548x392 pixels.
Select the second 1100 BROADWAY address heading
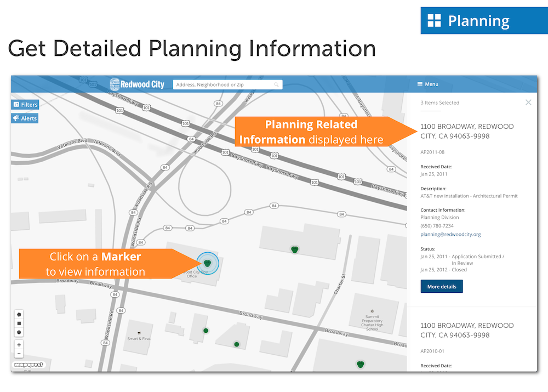(467, 330)
